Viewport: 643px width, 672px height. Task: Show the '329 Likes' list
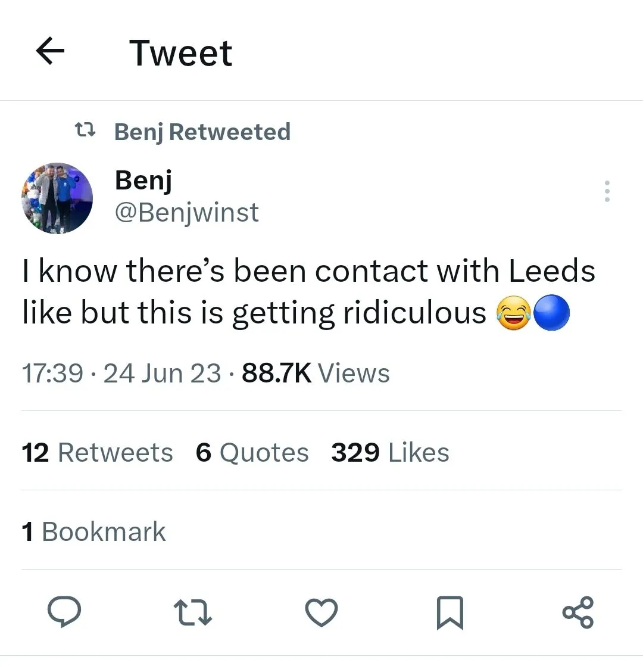point(390,452)
